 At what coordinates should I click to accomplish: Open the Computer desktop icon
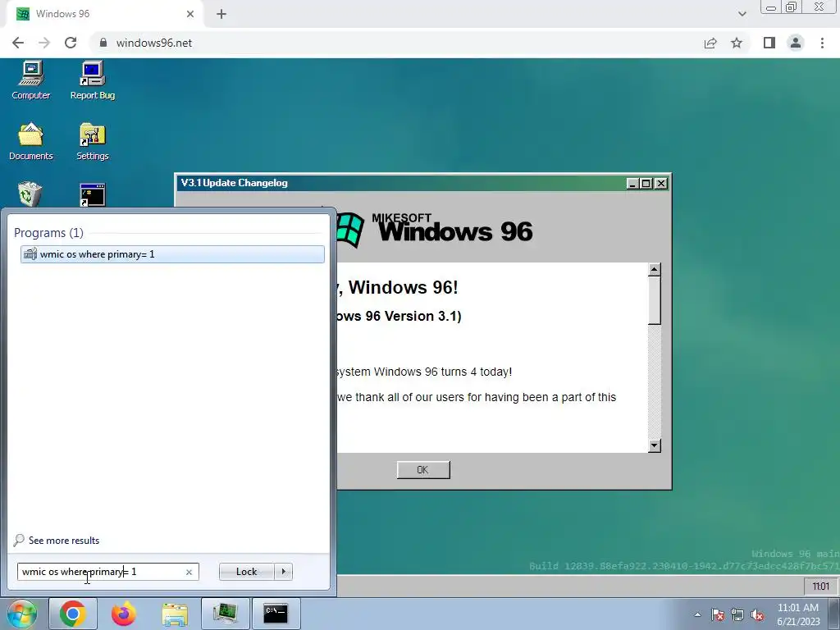(31, 80)
